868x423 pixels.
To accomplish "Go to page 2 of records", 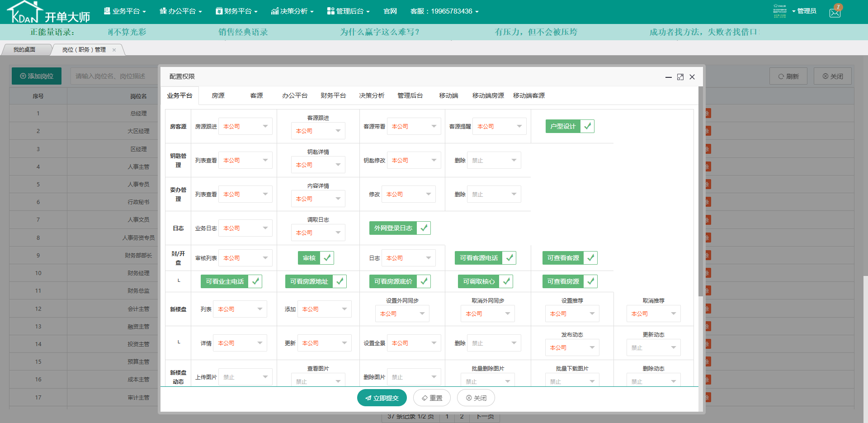I will [462, 416].
